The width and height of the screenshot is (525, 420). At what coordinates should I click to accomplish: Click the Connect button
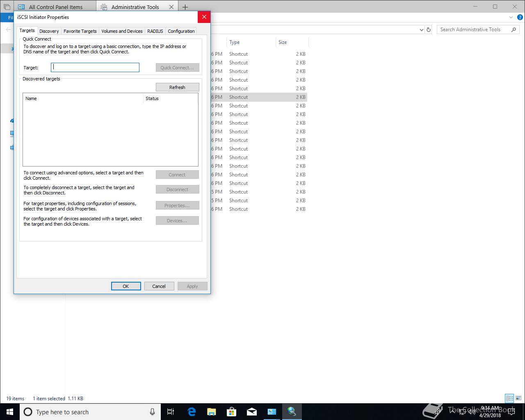(x=177, y=175)
